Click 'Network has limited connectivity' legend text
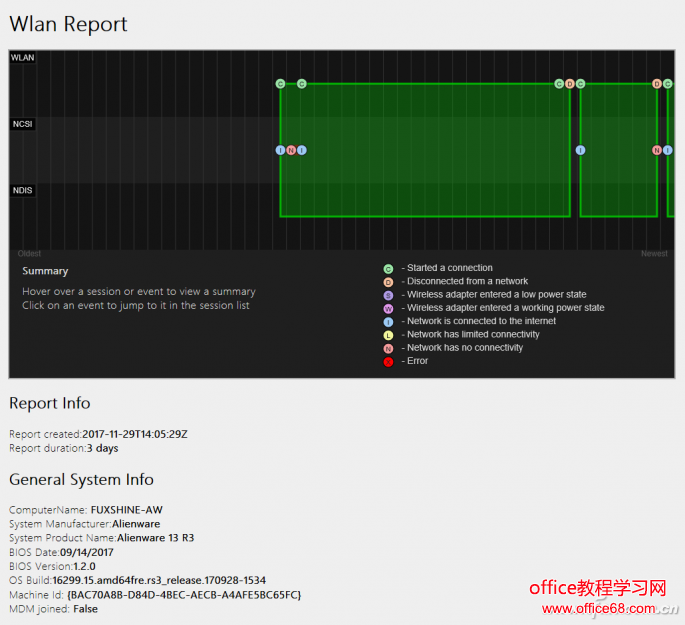The height and width of the screenshot is (625, 685). pyautogui.click(x=473, y=334)
